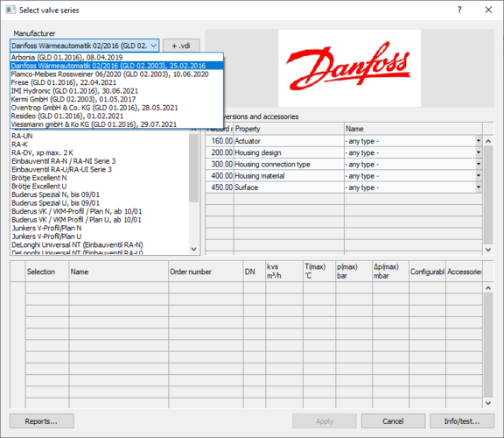The height and width of the screenshot is (438, 504).
Task: Click the Info/test button
Action: click(462, 421)
